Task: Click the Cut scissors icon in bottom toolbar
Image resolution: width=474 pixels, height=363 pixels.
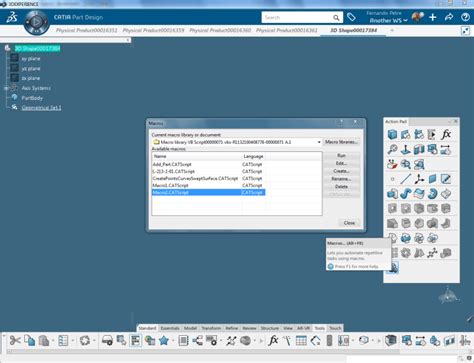Action: (x=15, y=340)
